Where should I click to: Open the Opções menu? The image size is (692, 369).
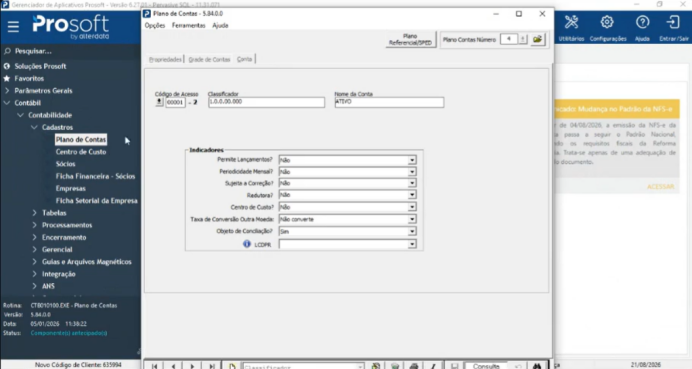point(154,26)
